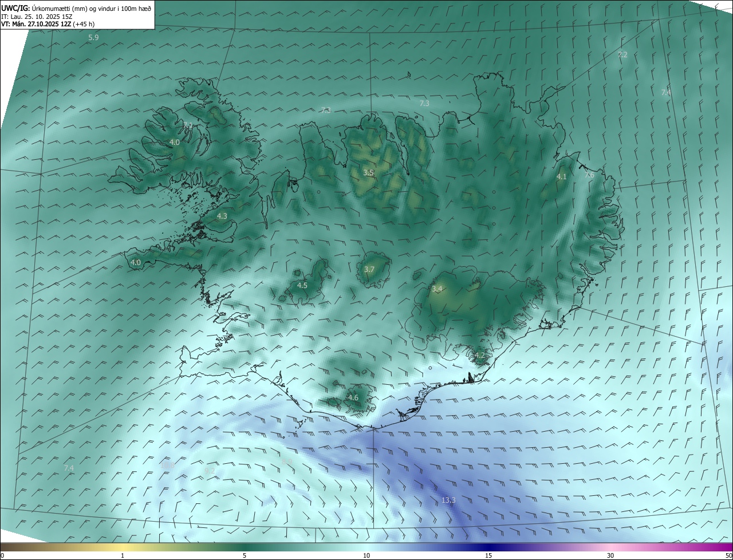Select the faint 10.8 value label
733x560 pixels.
click(167, 467)
